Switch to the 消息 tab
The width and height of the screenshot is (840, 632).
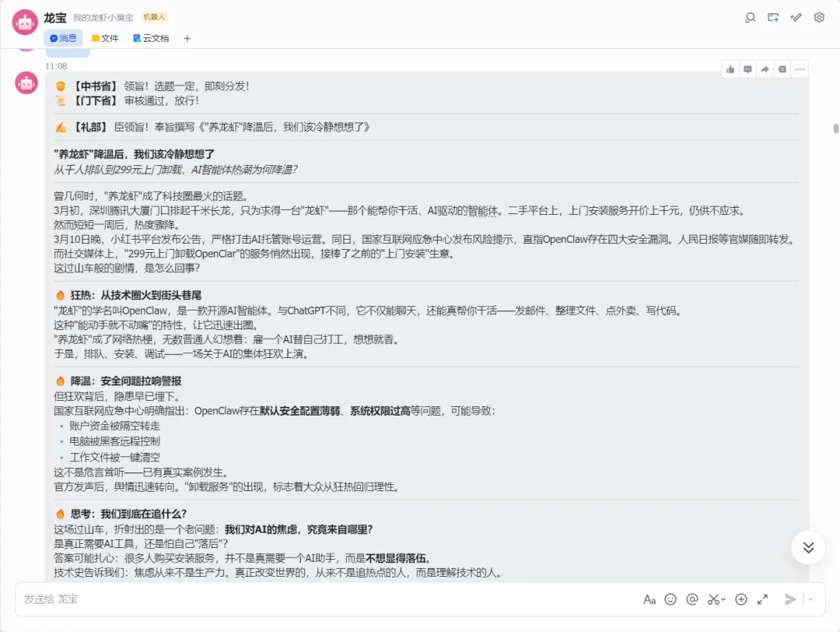point(63,38)
